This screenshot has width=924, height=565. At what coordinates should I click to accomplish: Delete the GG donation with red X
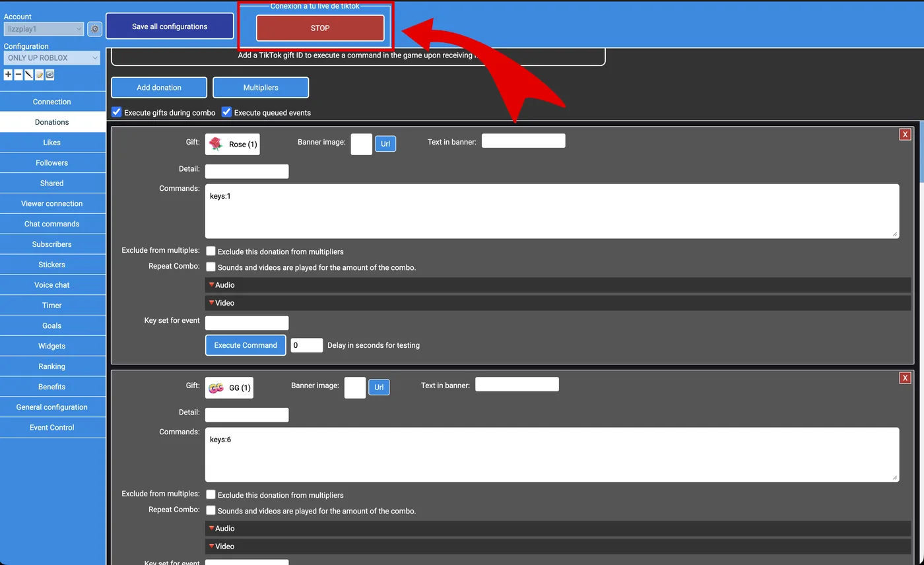click(904, 378)
